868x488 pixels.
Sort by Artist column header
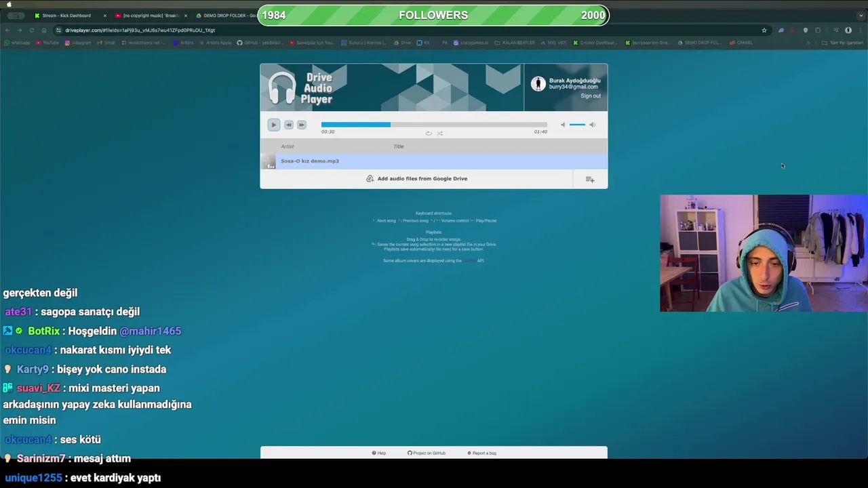[288, 146]
